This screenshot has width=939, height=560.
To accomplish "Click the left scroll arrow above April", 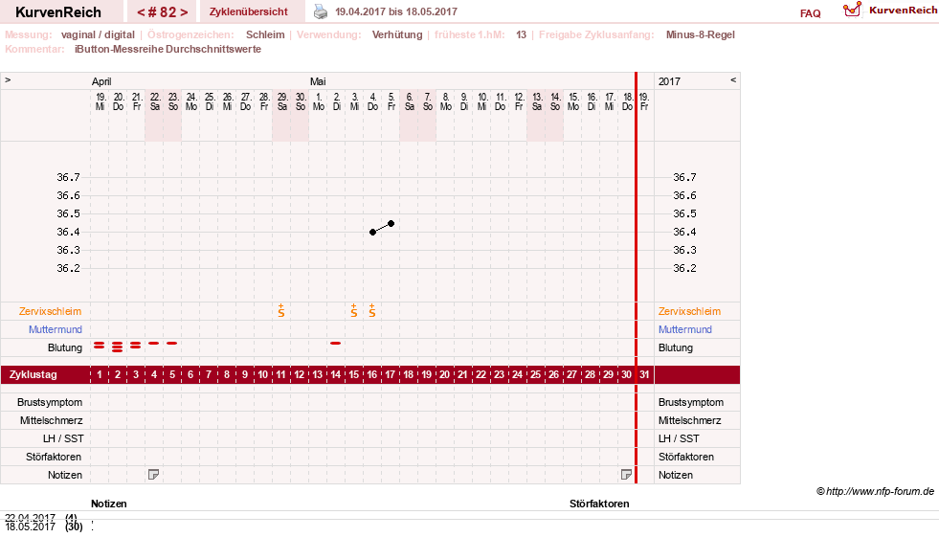I will pyautogui.click(x=8, y=79).
